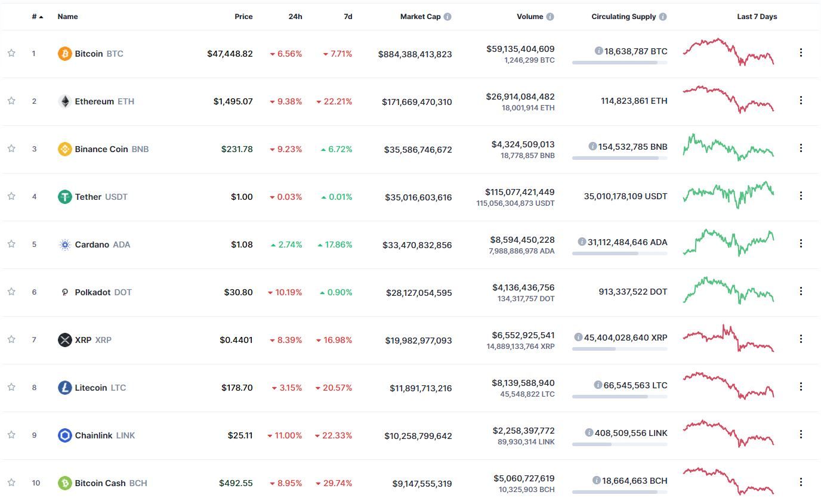This screenshot has width=821, height=504.
Task: Star Bitcoin Cash in the watchlist column
Action: [x=11, y=483]
